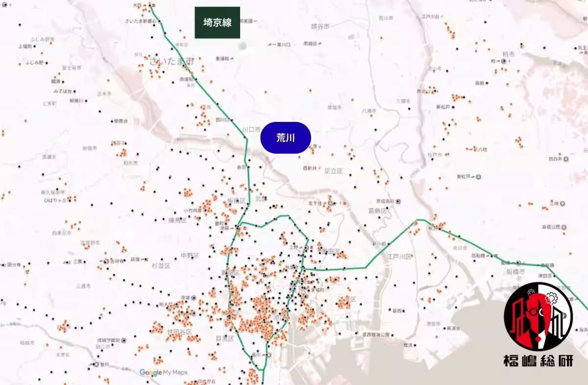Click the 吉祥寺 station icon
The width and height of the screenshot is (588, 385).
tap(106, 261)
